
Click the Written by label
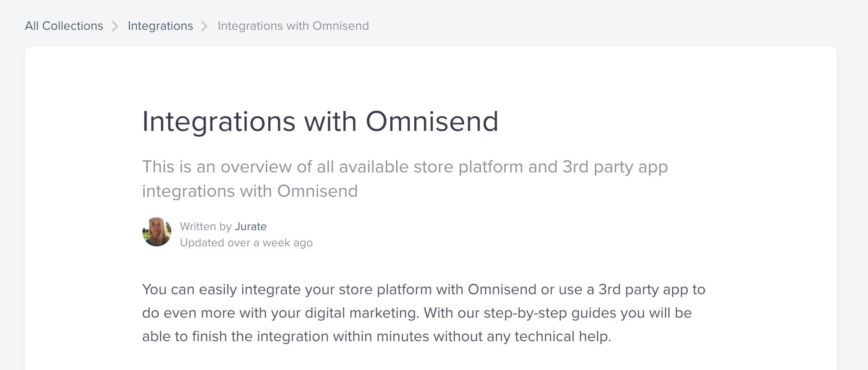(x=206, y=227)
